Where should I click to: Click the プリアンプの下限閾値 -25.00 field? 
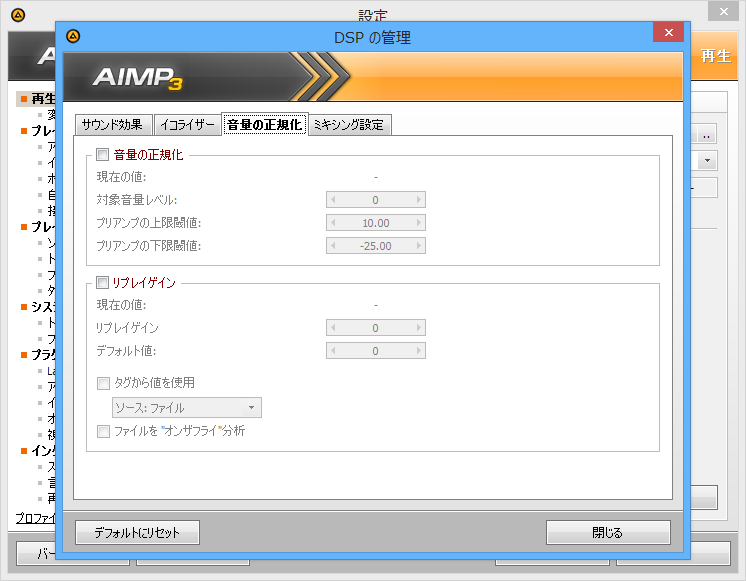click(x=376, y=246)
